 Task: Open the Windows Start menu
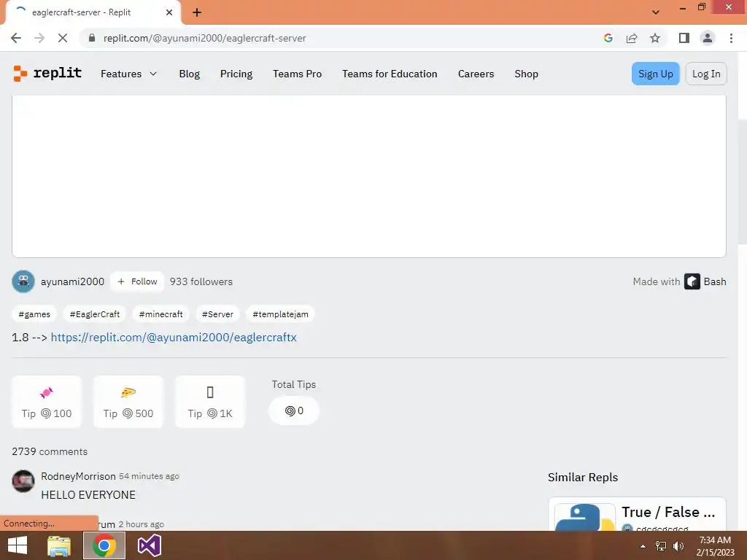18,545
